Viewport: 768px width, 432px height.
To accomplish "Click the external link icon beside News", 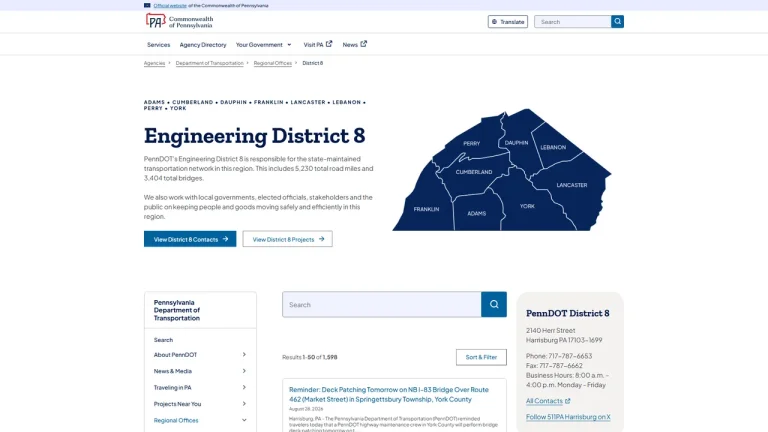I will (x=363, y=44).
